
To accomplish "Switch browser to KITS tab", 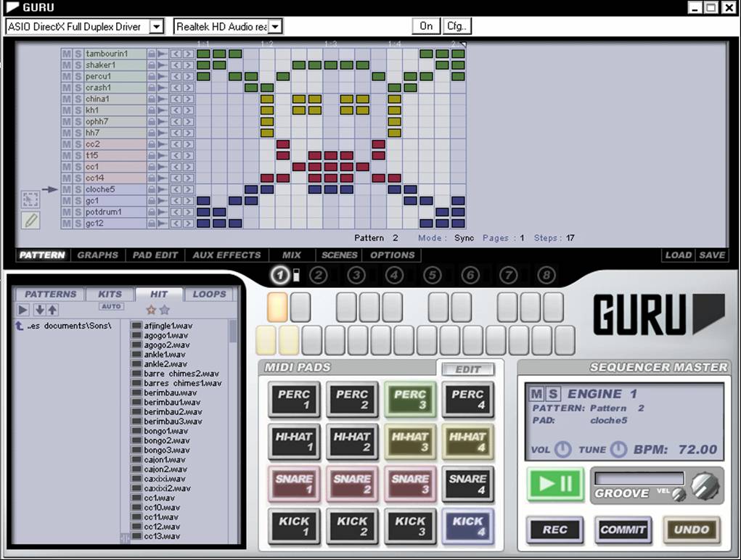I will point(110,295).
